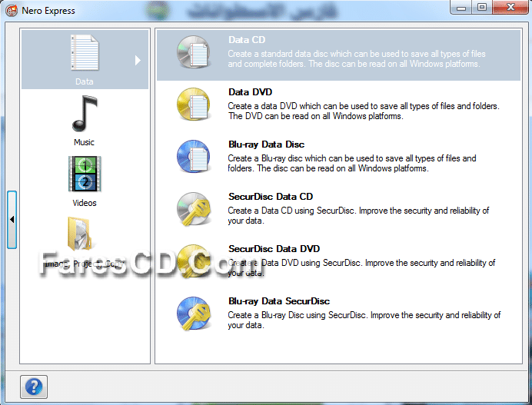532x405 pixels.
Task: Select the Blu-ray Data SecurDisc title
Action: click(x=279, y=301)
